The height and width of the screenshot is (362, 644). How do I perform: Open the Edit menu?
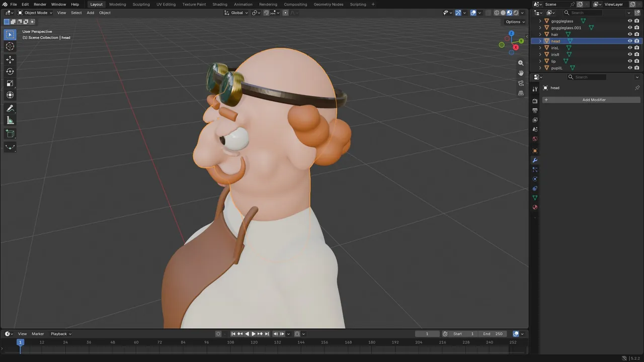click(25, 4)
